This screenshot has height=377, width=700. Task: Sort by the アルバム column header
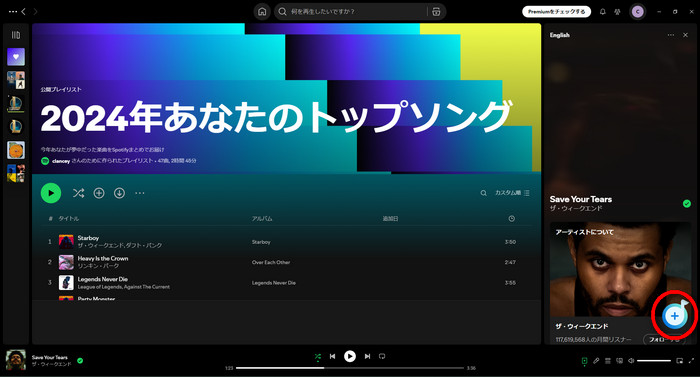click(262, 218)
